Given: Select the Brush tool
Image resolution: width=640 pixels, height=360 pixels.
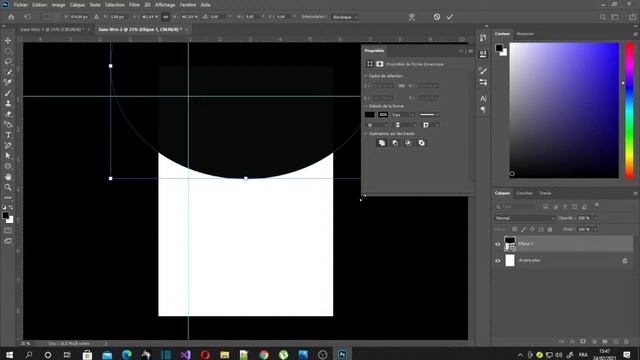Looking at the screenshot, I should [x=8, y=93].
